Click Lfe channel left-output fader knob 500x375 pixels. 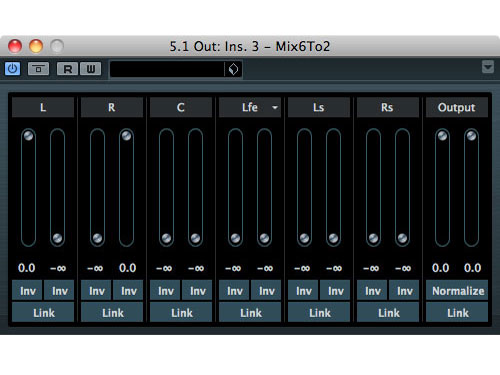(235, 238)
